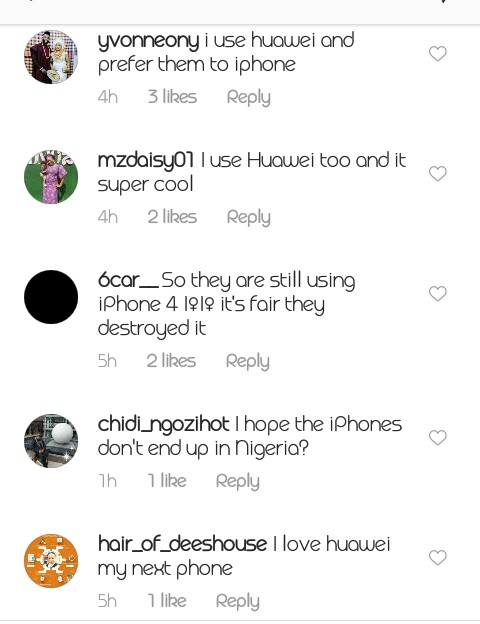Screen dimensions: 480x624
Task: Open hair_of_deeshouse's orange profile avatar
Action: (51, 561)
